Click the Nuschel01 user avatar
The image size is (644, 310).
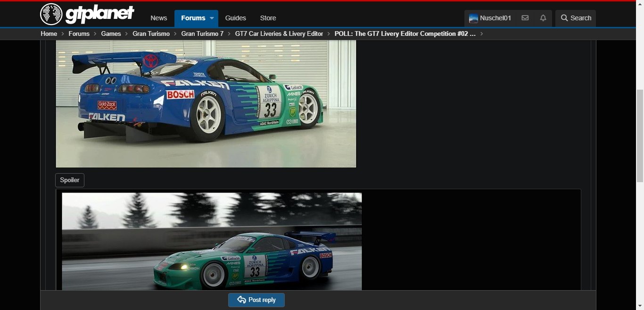[473, 18]
